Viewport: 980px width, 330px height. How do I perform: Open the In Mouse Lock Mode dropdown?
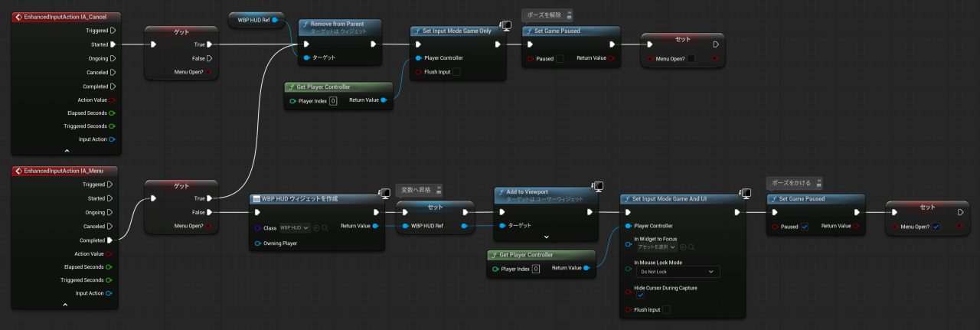tap(677, 272)
